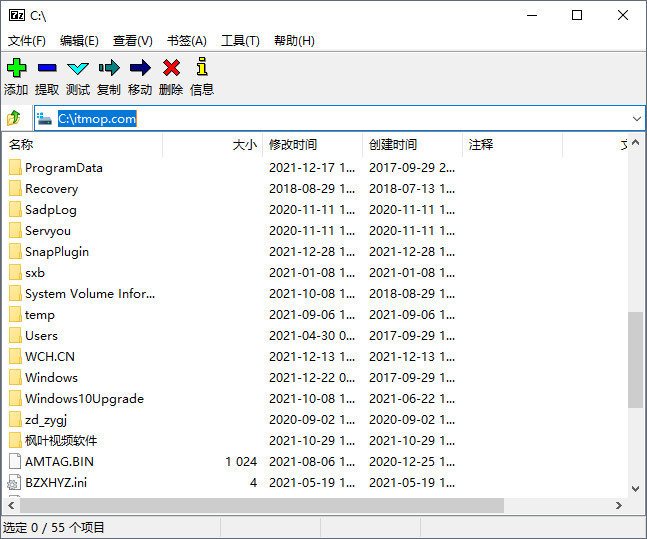The image size is (647, 539).
Task: Click the drive icon in address bar
Action: [44, 119]
